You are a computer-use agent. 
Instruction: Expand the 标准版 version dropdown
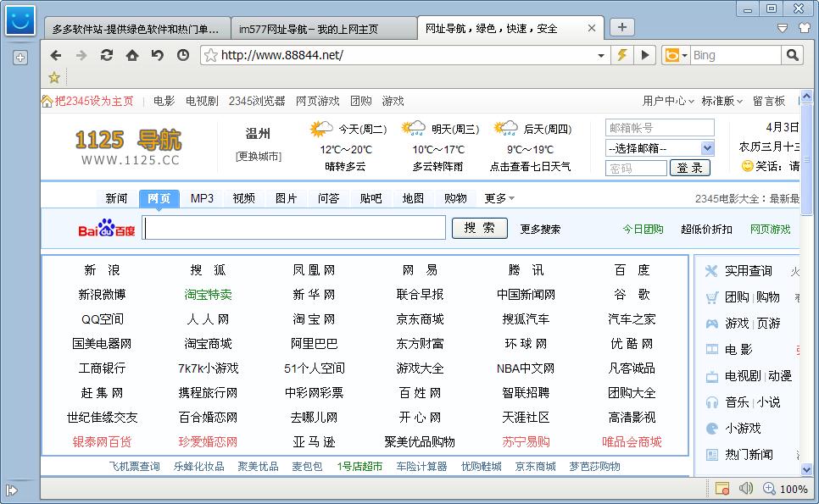721,101
